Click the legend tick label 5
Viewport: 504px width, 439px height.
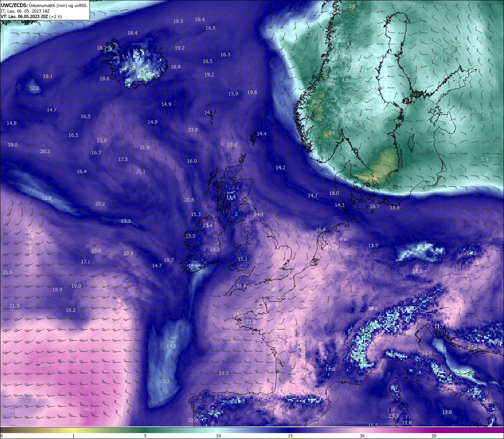tap(145, 436)
